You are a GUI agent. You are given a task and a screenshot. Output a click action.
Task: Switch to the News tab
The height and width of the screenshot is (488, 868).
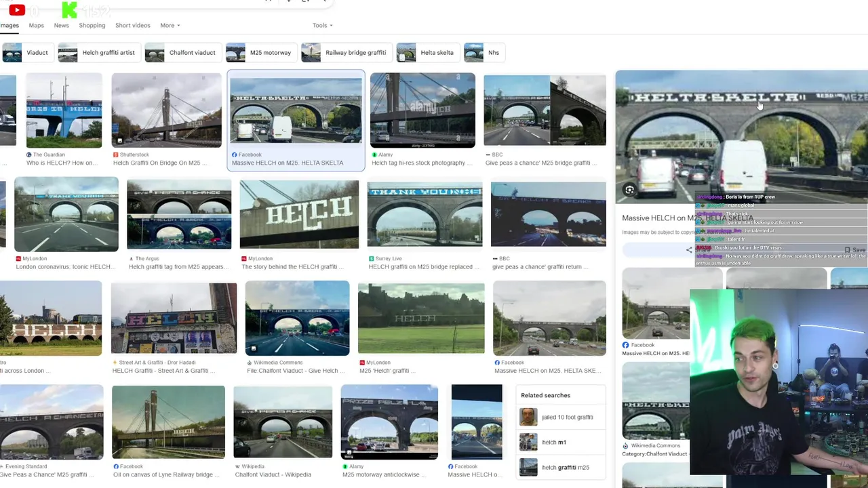click(x=61, y=25)
